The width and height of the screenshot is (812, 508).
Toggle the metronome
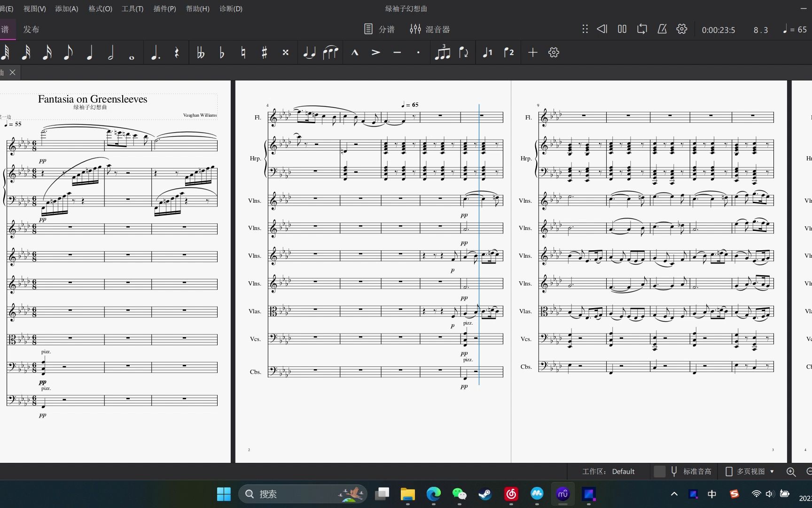pos(662,29)
